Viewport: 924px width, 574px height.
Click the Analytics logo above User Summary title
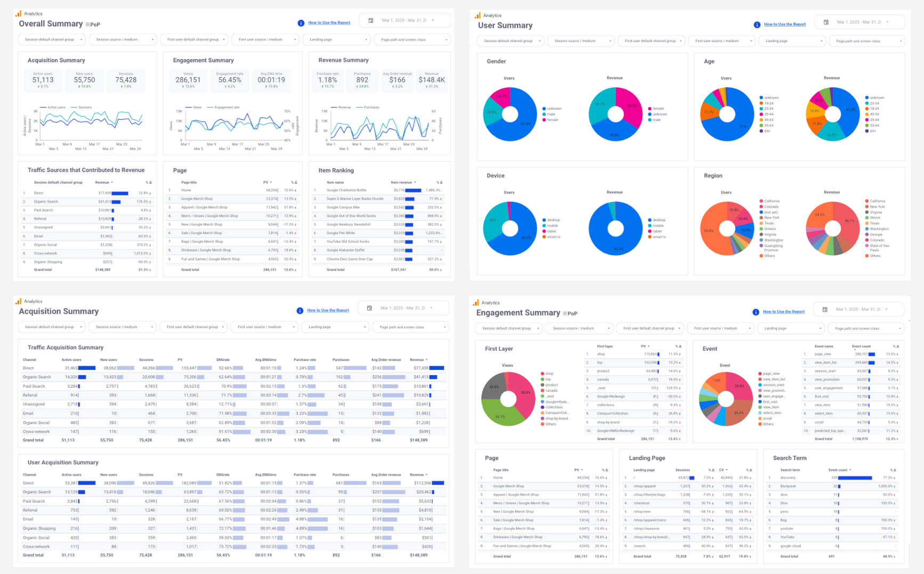coord(477,15)
